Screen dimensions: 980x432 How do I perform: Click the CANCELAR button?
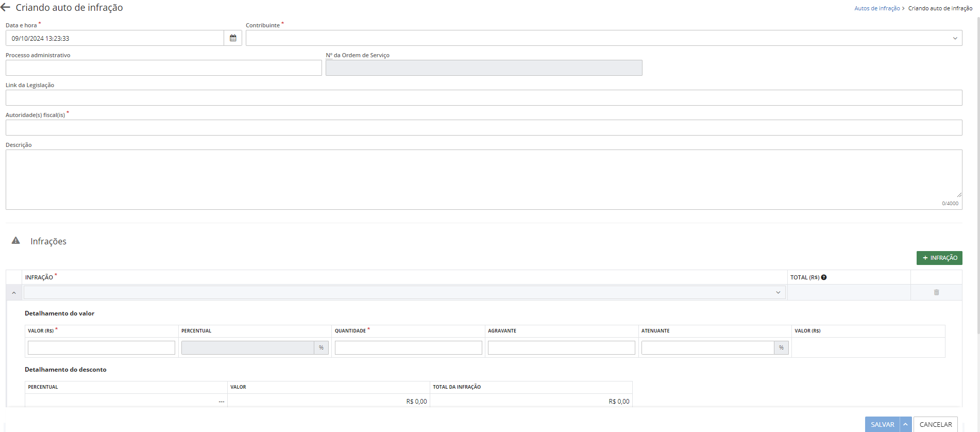pyautogui.click(x=936, y=424)
